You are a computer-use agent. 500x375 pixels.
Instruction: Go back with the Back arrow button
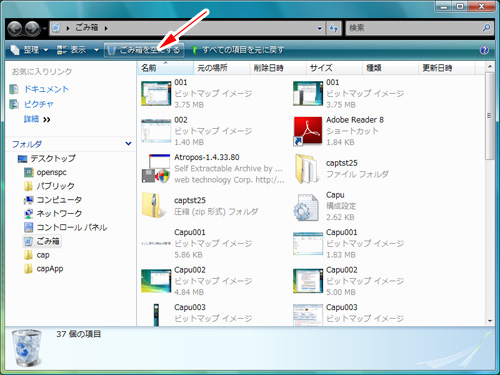tap(15, 28)
